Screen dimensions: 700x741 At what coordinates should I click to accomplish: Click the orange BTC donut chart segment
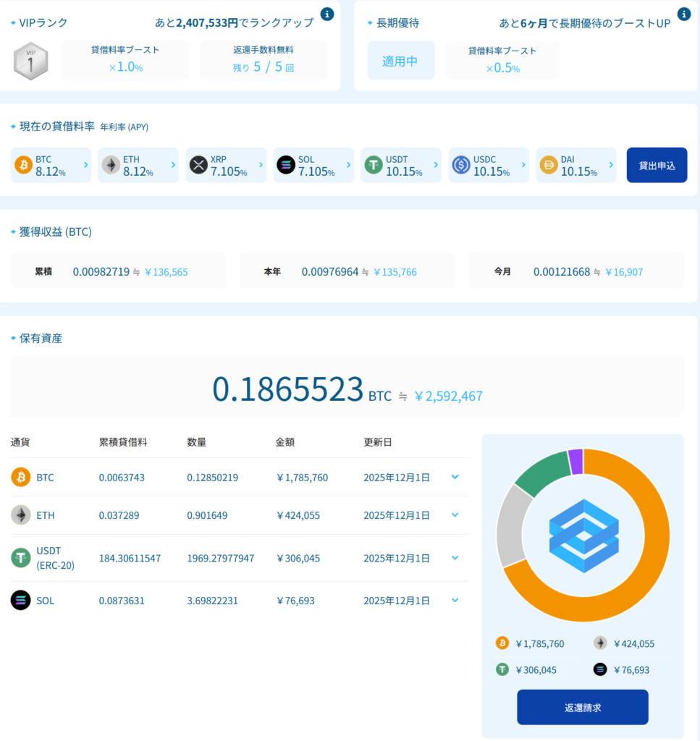click(650, 550)
